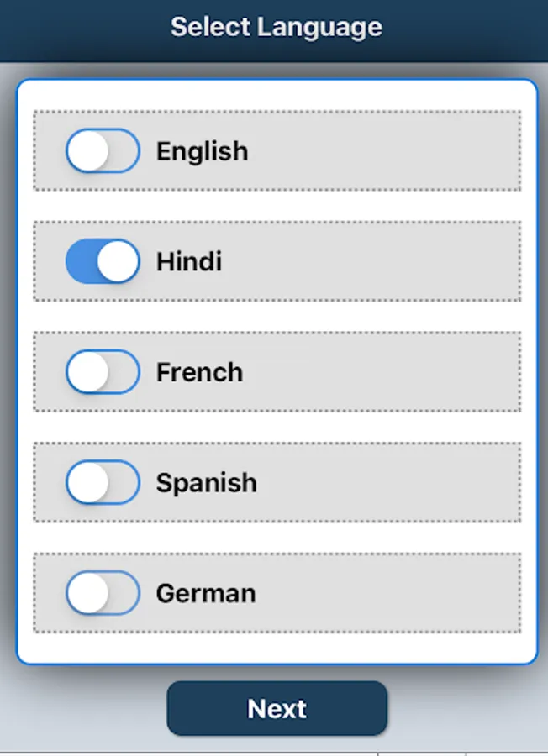Turn off the Hindi toggle switch
This screenshot has height=756, width=548.
(103, 261)
